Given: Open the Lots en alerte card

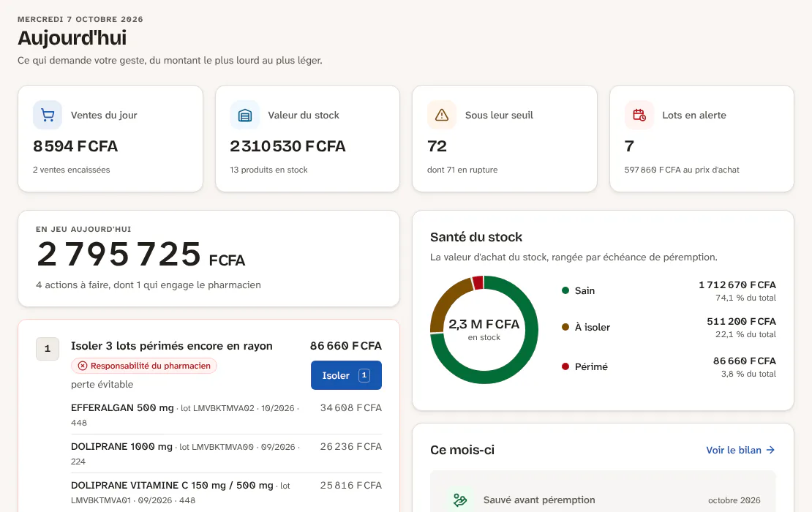Looking at the screenshot, I should tap(702, 139).
